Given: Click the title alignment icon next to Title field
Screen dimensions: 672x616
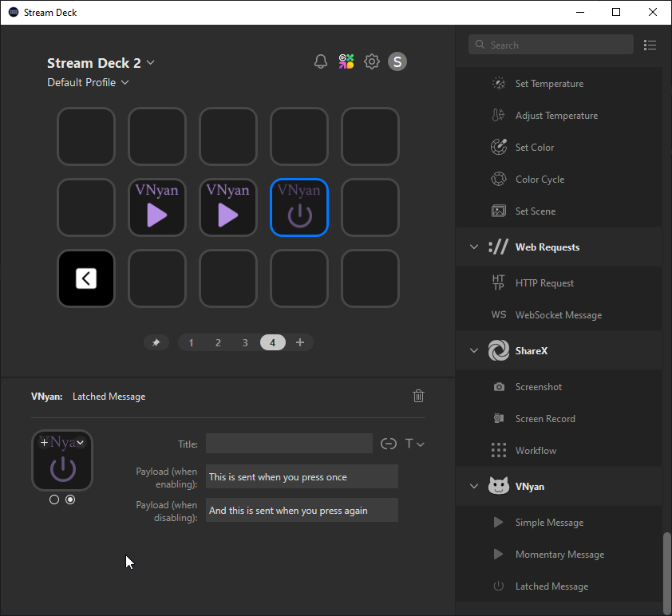Looking at the screenshot, I should click(x=389, y=444).
